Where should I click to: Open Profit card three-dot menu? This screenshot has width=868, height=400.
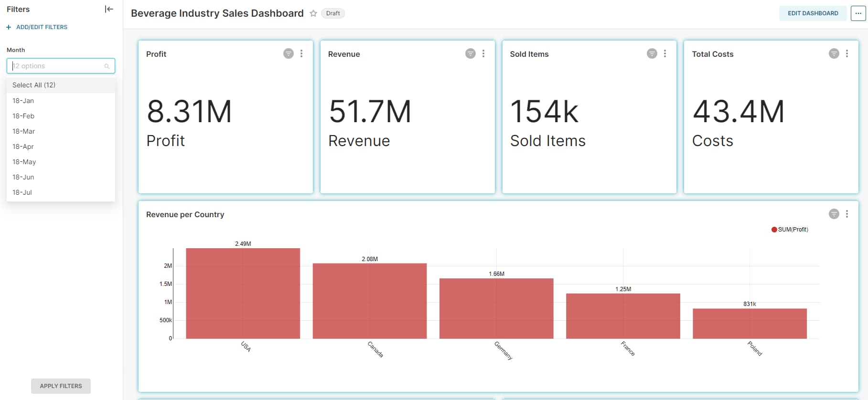coord(301,53)
